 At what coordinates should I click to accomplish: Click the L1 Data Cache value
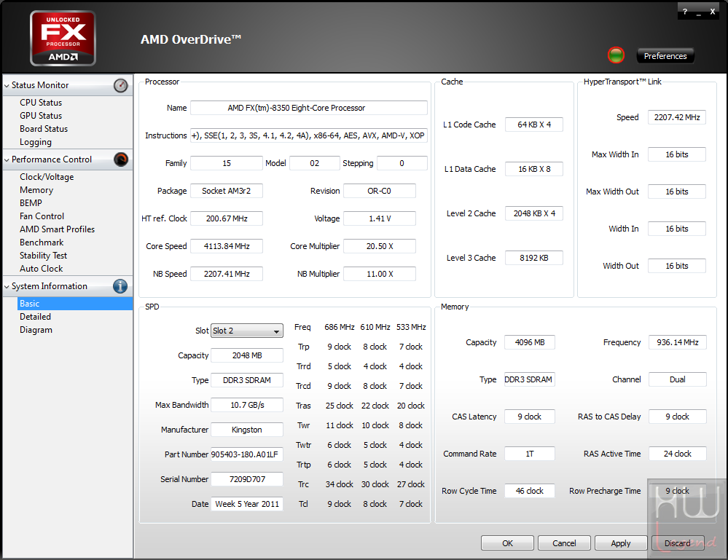coord(534,169)
